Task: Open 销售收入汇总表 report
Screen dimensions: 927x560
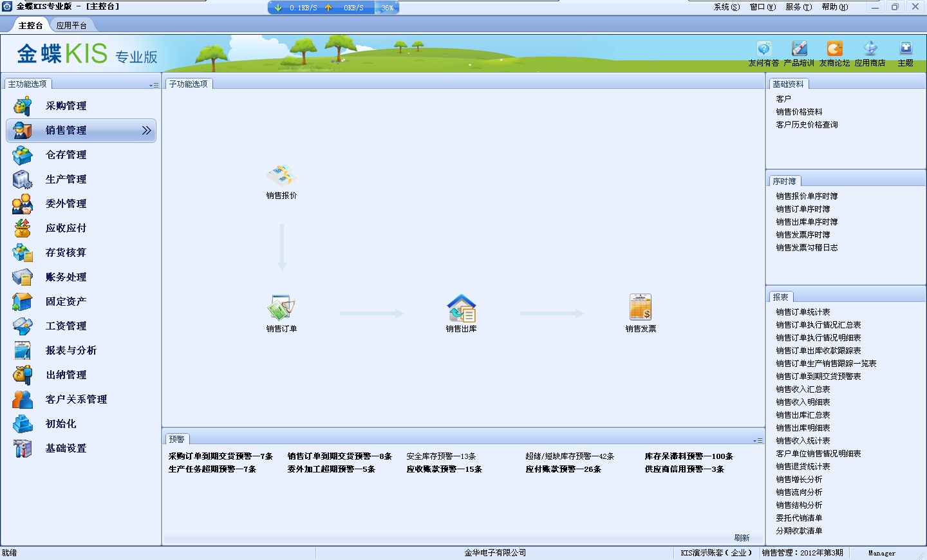Action: [803, 389]
